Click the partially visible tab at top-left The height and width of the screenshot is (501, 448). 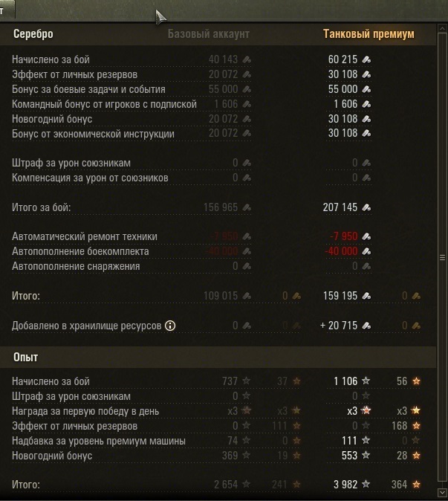click(x=9, y=10)
